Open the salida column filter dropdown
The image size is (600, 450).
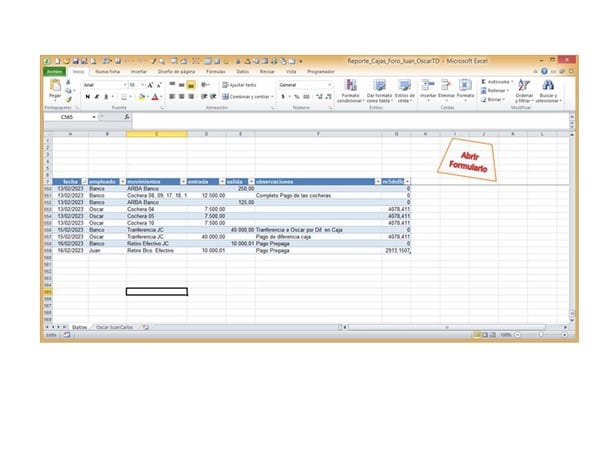coord(251,181)
